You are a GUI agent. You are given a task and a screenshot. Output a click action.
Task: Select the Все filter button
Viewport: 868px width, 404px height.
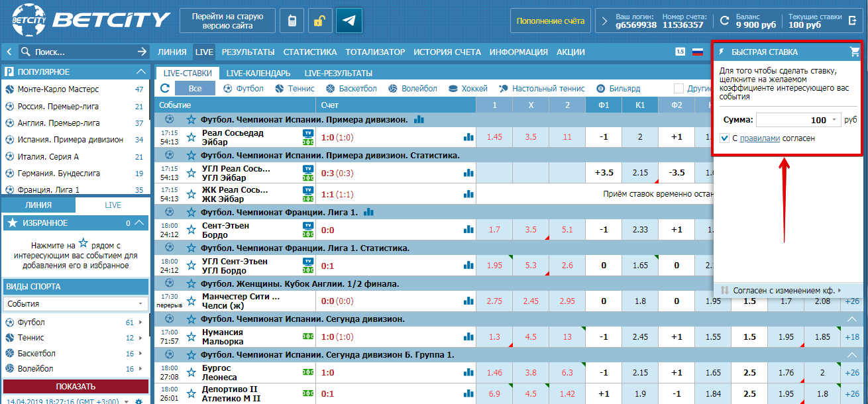[x=195, y=88]
